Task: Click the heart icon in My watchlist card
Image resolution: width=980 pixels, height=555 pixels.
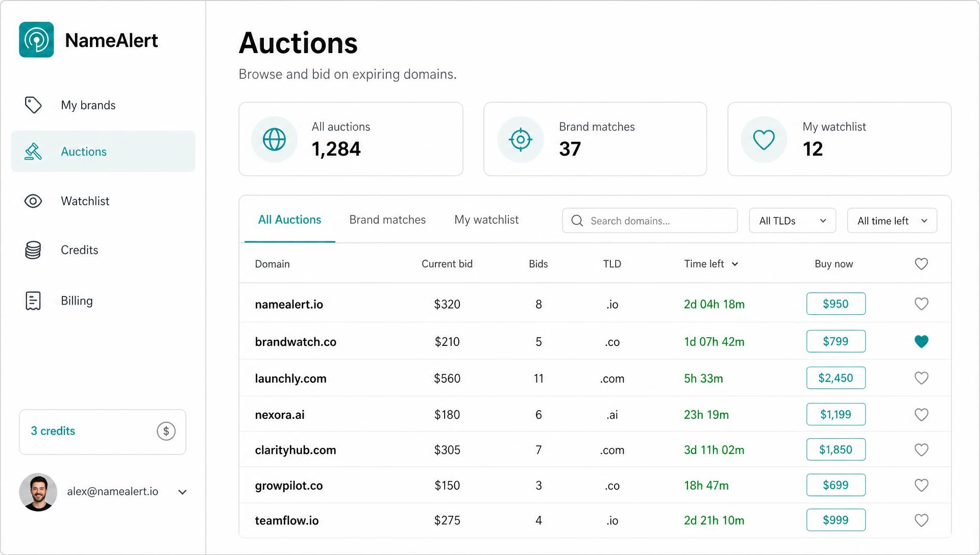Action: pos(764,139)
